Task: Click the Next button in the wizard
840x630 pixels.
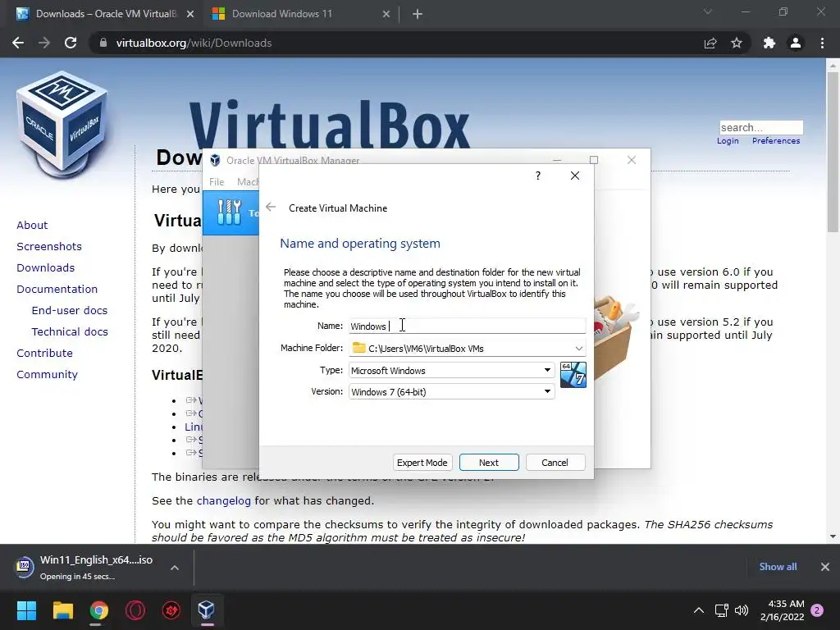Action: [489, 463]
